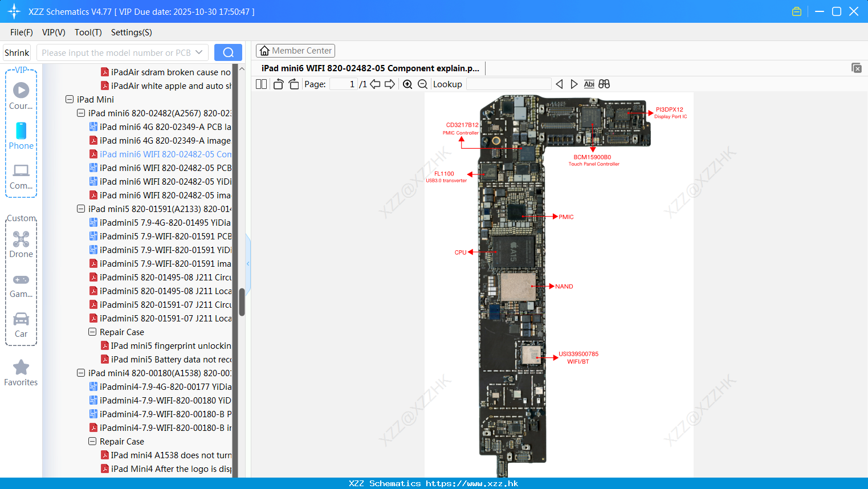Collapse the left panel splitter handle
868x489 pixels.
[248, 263]
